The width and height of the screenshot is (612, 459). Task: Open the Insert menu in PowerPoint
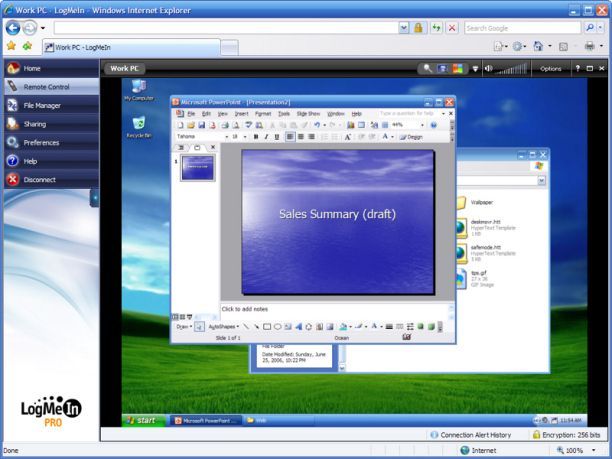click(x=241, y=114)
